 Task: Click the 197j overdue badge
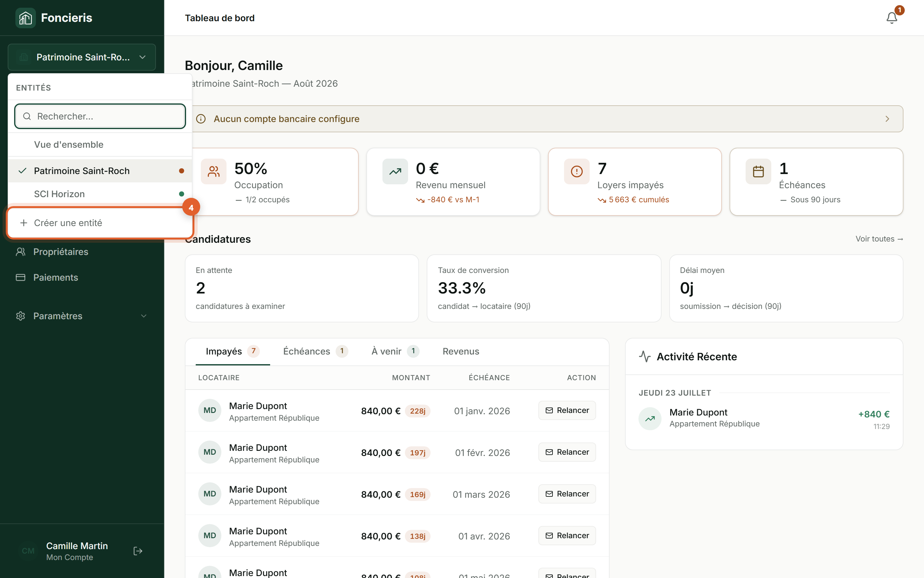(x=417, y=453)
